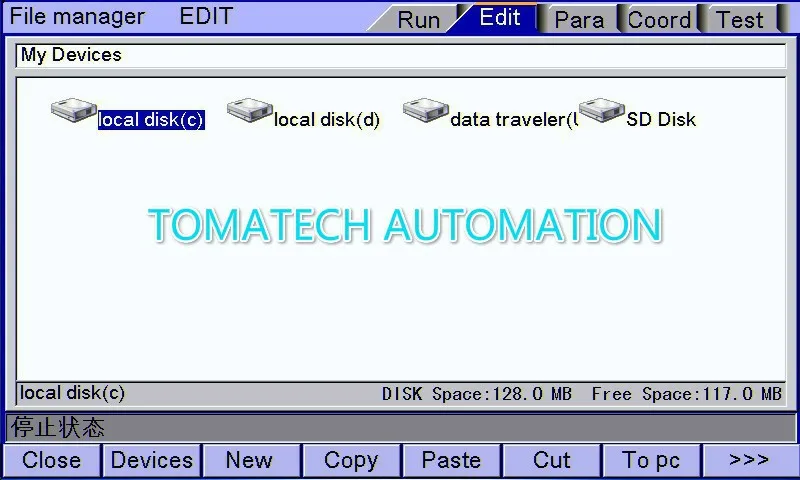800x480 pixels.
Task: Click the local disk(c) status bar text
Action: [72, 393]
